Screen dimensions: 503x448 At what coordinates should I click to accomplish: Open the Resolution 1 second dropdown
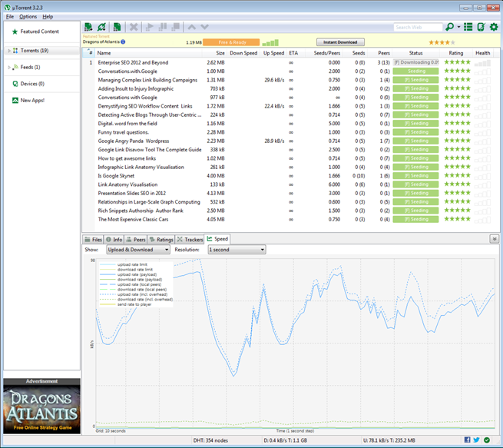237,249
